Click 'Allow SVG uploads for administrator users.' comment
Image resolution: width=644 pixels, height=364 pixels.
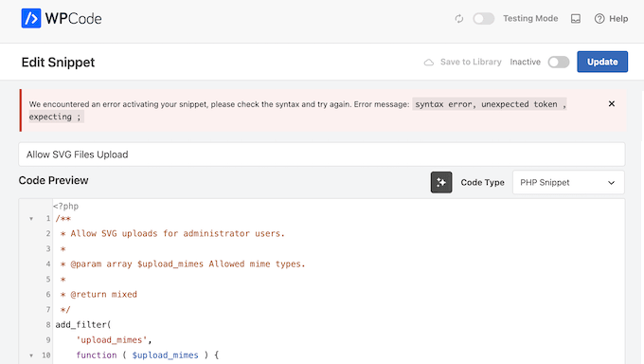[172, 233]
